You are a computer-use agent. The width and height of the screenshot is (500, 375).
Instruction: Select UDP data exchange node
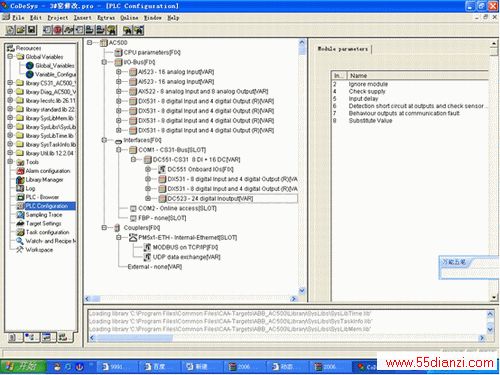click(x=187, y=257)
